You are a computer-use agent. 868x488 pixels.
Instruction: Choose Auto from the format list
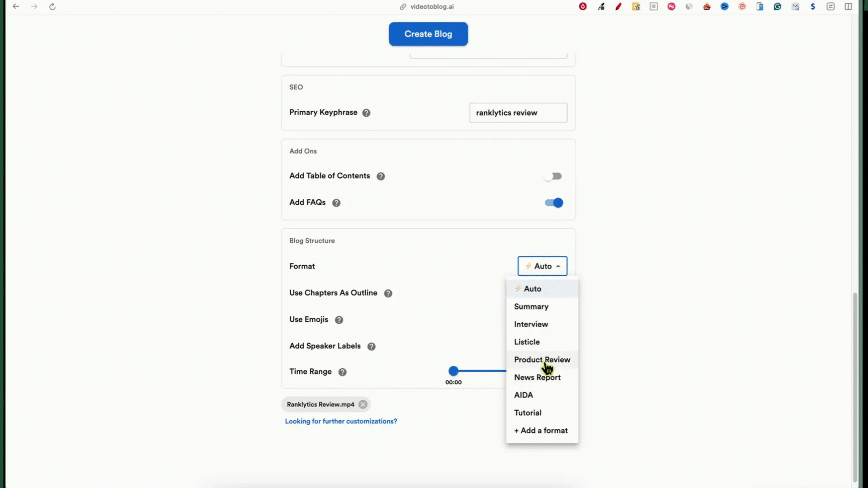[x=542, y=289]
